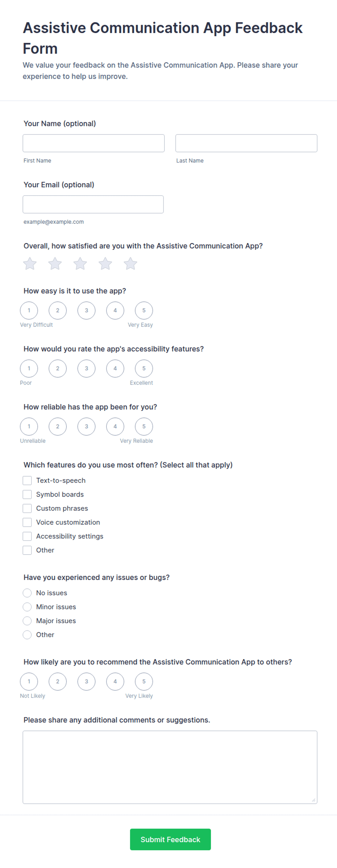Choose No issues for bugs question
This screenshot has width=337, height=868.
[27, 593]
